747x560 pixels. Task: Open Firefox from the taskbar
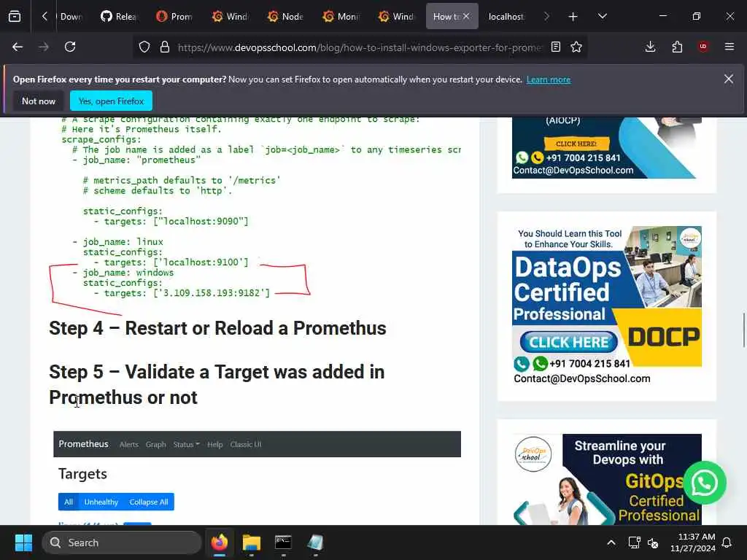220,542
